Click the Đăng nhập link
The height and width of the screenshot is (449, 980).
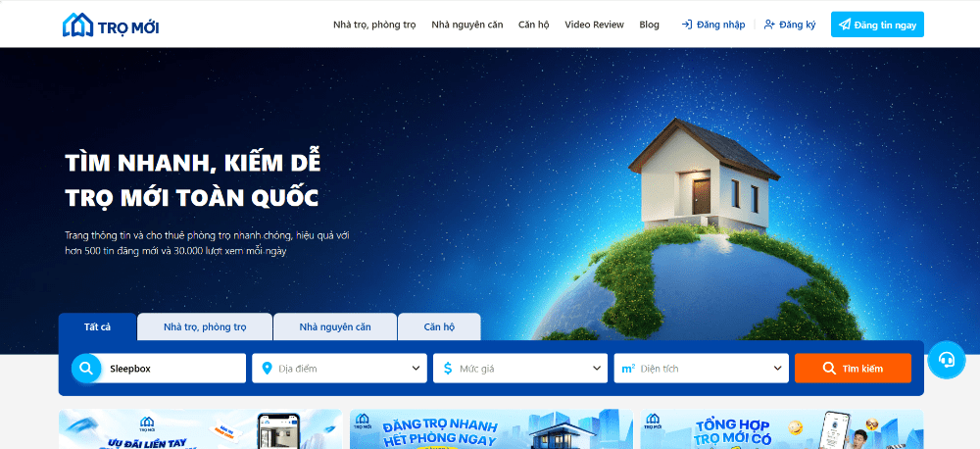coord(713,25)
